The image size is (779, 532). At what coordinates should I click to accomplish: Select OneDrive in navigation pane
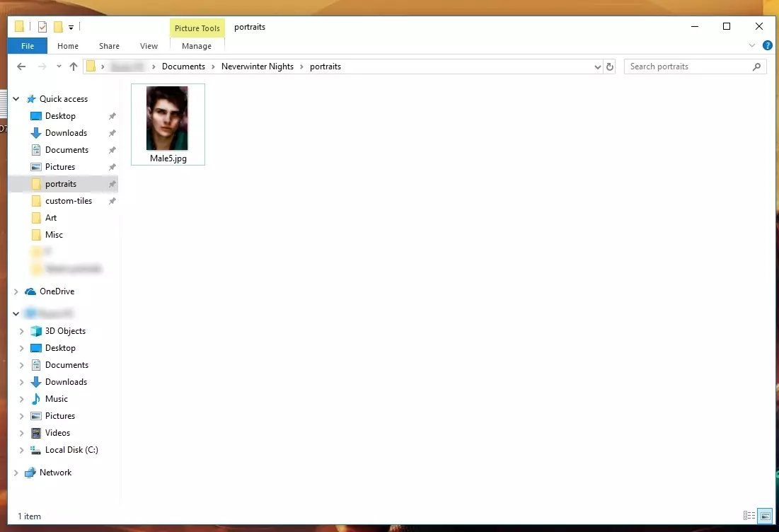[57, 291]
